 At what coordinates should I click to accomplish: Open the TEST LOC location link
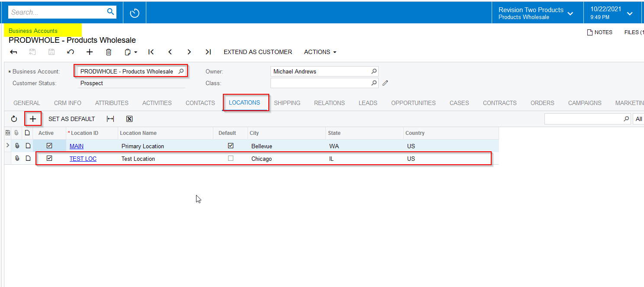(x=83, y=159)
